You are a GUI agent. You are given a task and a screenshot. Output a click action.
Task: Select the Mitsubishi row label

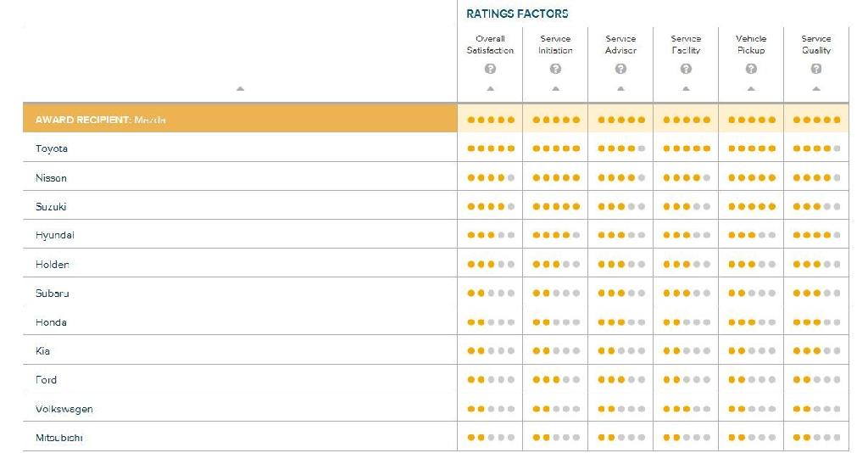[x=58, y=438]
